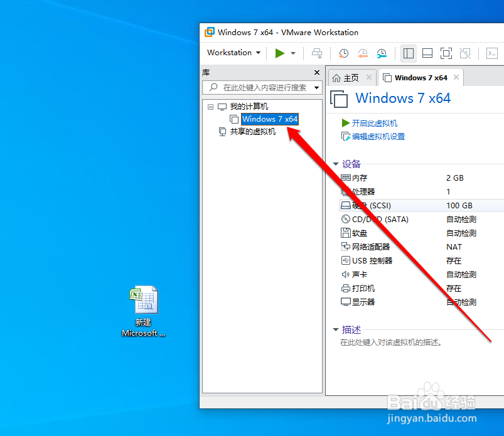The image size is (504, 436).
Task: Click the 100 GB disk size value
Action: pyautogui.click(x=459, y=206)
